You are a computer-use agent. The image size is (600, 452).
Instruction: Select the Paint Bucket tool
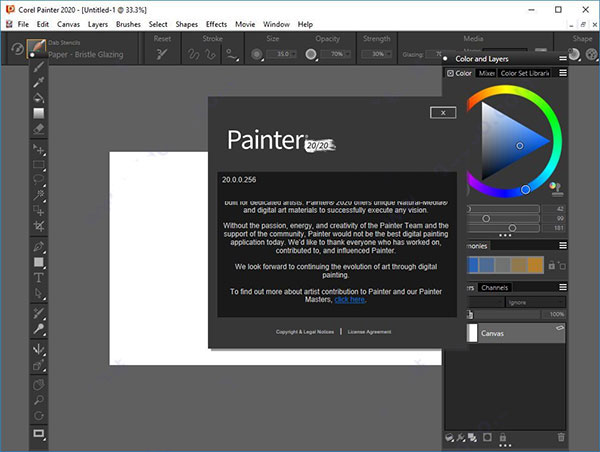pyautogui.click(x=39, y=98)
